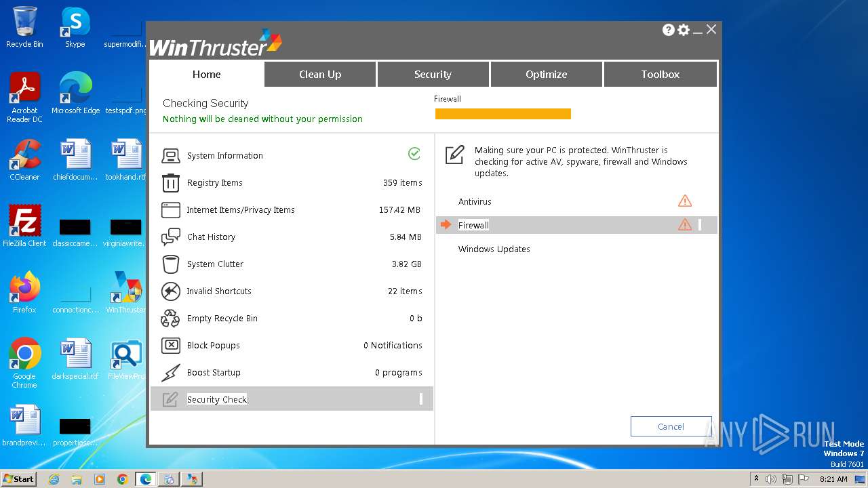Select the Registry Items row label

pyautogui.click(x=214, y=183)
